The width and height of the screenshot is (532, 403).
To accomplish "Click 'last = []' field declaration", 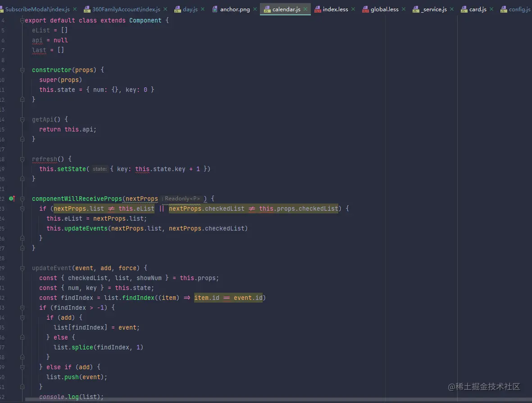I will click(48, 50).
